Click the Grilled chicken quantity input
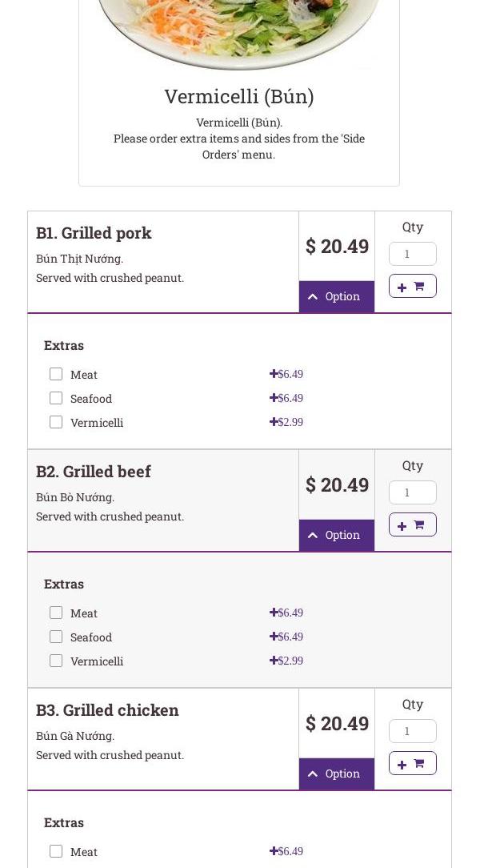This screenshot has height=868, width=484. pyautogui.click(x=412, y=731)
